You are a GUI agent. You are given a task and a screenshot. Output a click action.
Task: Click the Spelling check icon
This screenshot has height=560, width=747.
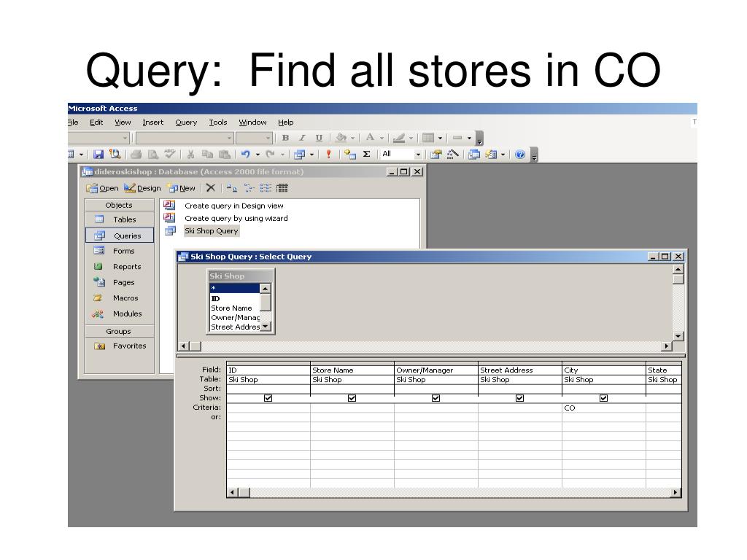click(x=169, y=155)
